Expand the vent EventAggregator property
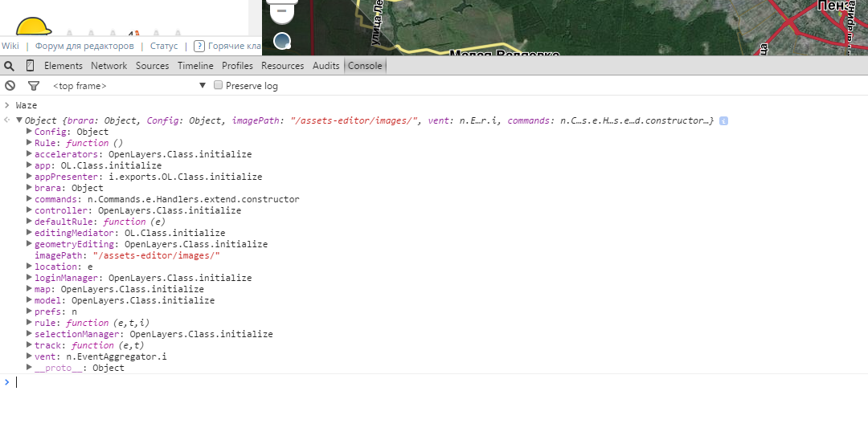Viewport: 868px width, 448px height. click(30, 356)
